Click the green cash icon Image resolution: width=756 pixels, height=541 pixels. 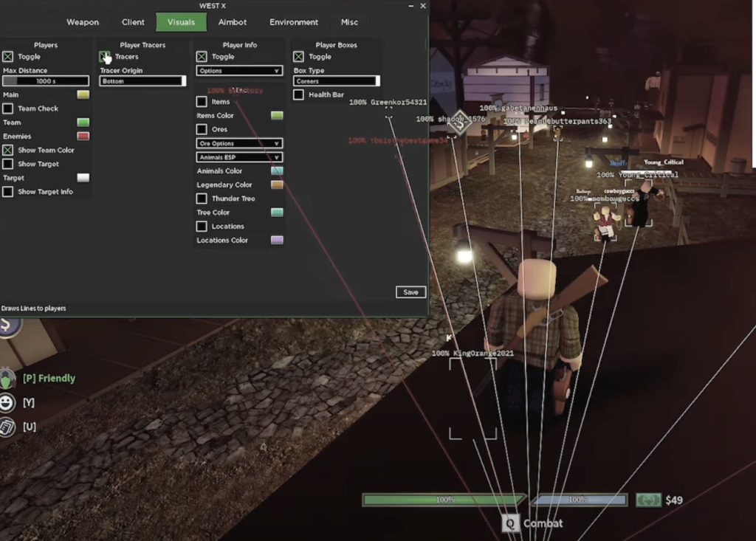click(x=648, y=500)
